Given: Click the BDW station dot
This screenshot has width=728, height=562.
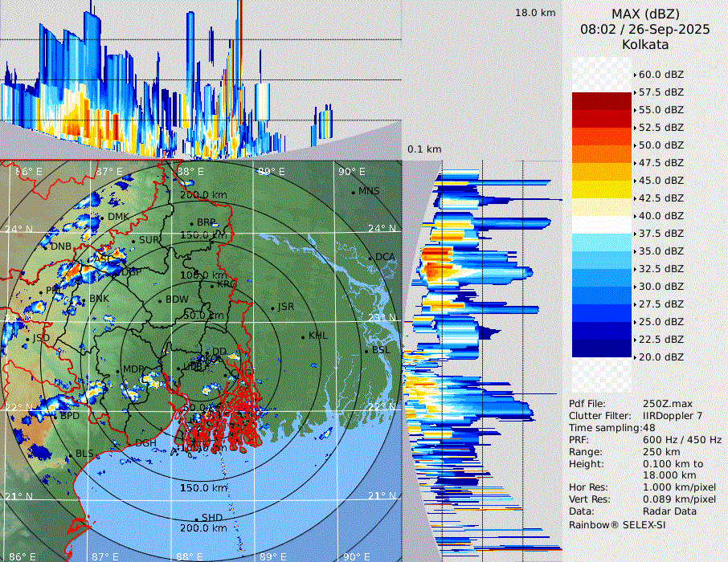Looking at the screenshot, I should (x=160, y=300).
